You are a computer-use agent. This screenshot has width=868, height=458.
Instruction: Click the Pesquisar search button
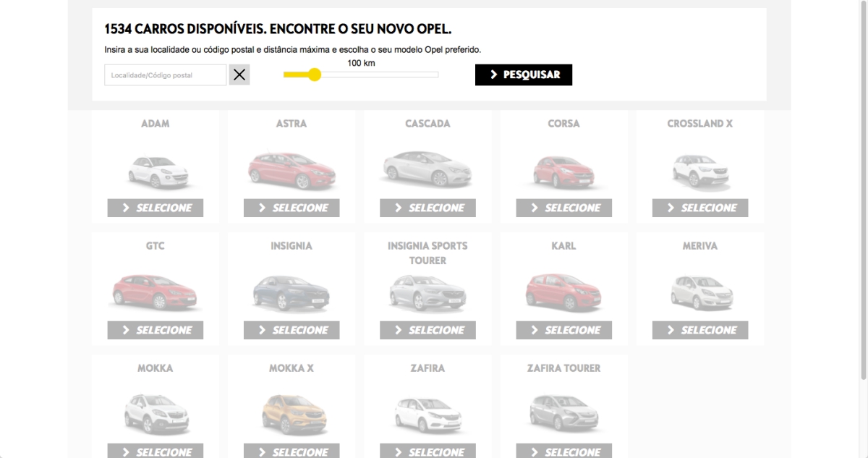click(x=524, y=75)
